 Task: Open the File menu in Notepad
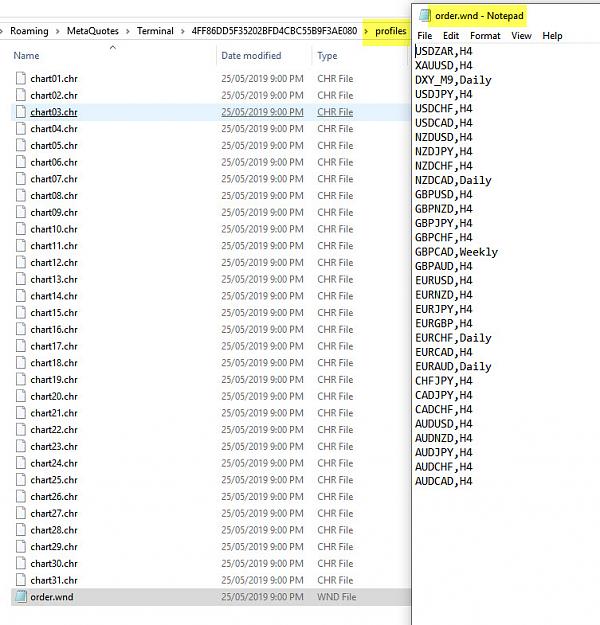424,36
